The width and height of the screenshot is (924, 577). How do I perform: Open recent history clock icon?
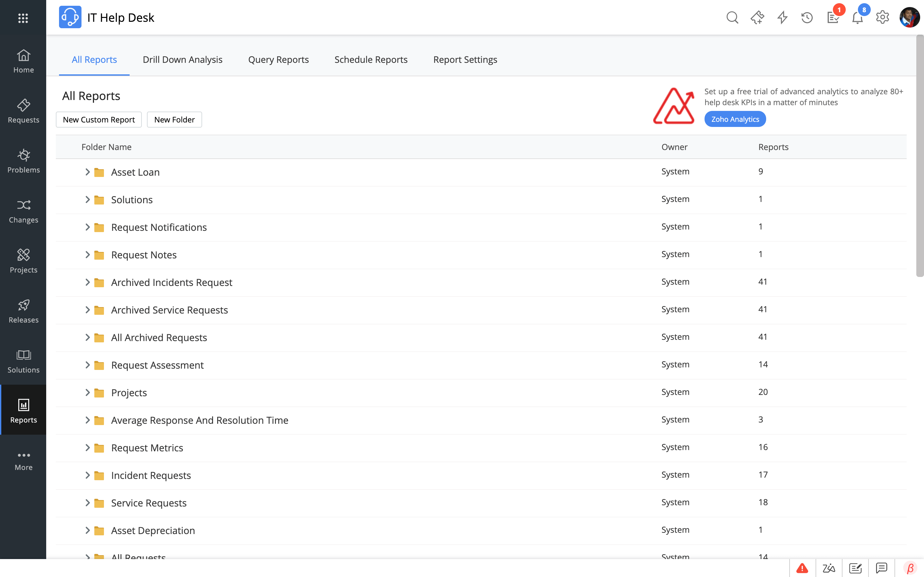click(x=807, y=18)
